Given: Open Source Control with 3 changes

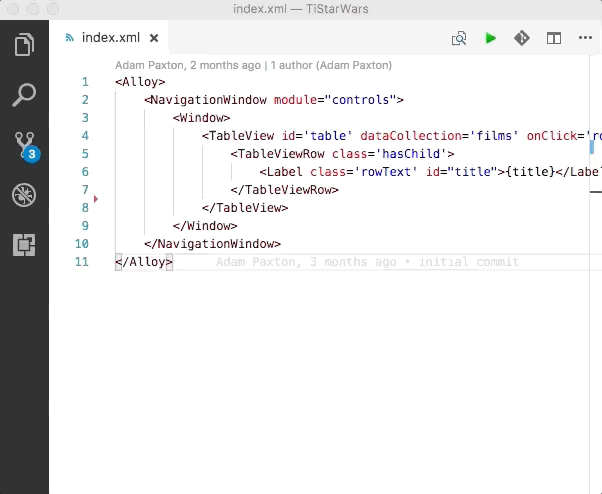Looking at the screenshot, I should click(26, 147).
